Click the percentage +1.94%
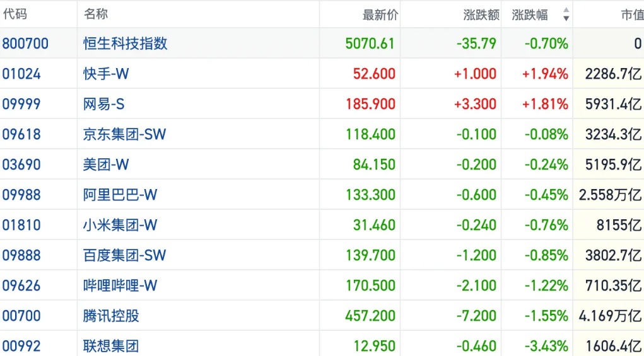The height and width of the screenshot is (356, 644). (x=546, y=74)
